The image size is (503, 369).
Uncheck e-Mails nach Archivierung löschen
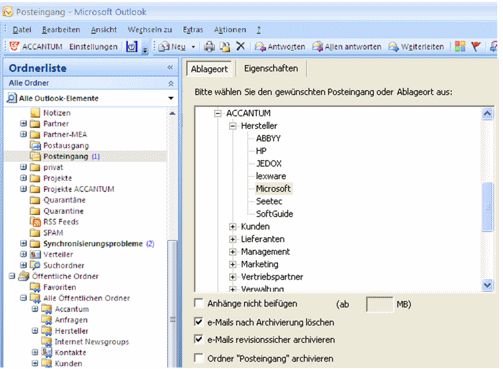pyautogui.click(x=199, y=322)
